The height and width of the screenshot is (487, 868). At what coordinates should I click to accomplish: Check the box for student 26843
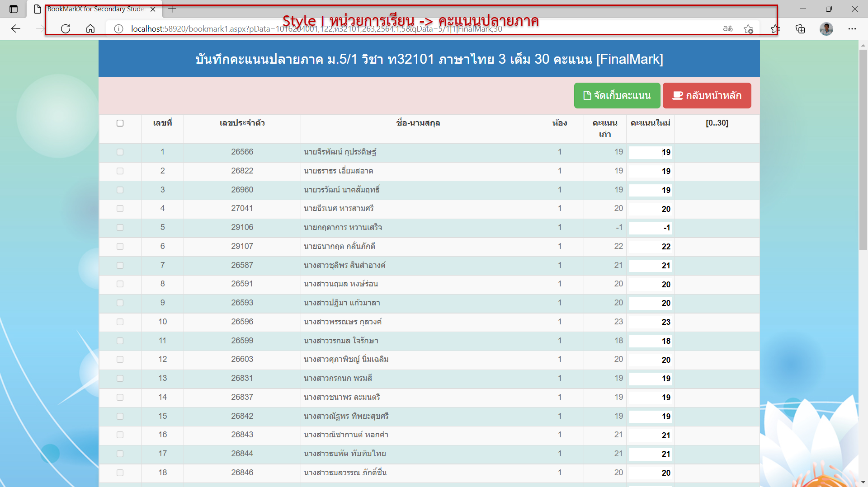point(120,435)
